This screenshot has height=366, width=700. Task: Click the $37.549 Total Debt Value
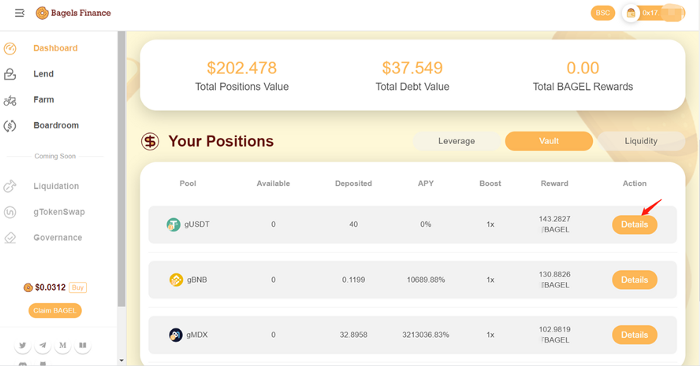[412, 68]
